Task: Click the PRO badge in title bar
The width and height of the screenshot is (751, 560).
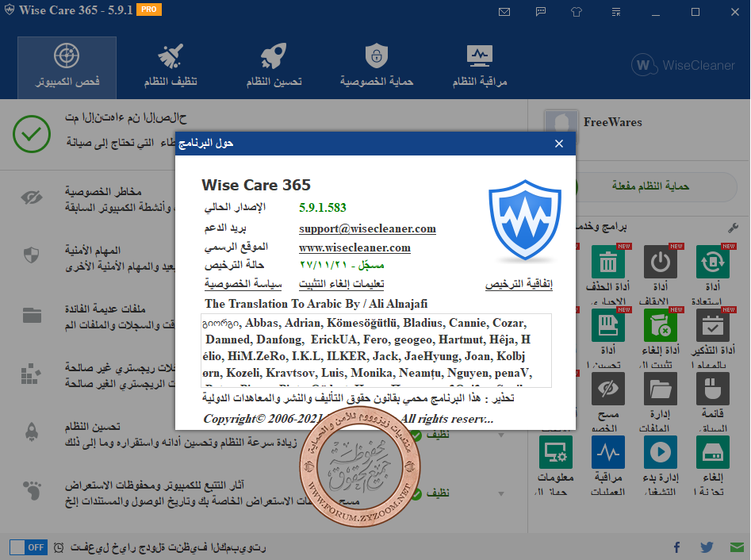Action: point(149,10)
